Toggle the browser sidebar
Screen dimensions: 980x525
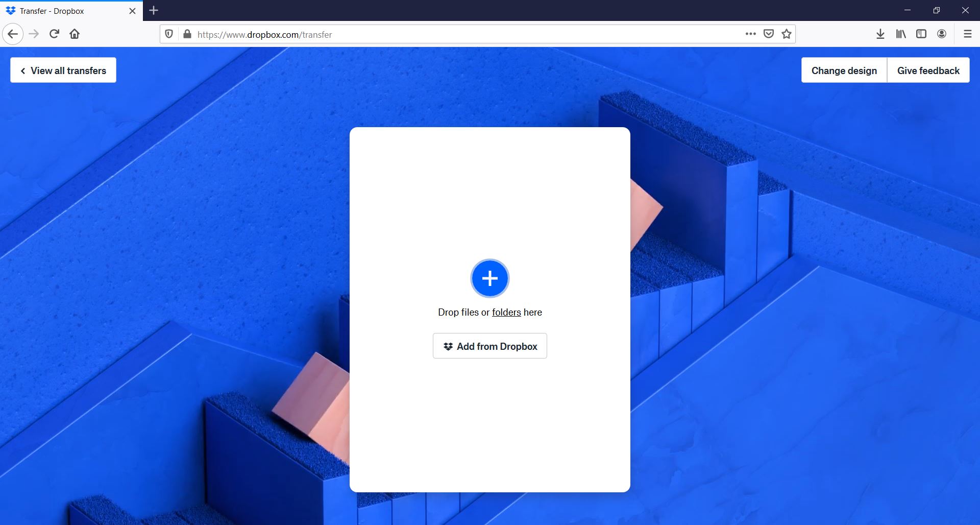coord(921,34)
